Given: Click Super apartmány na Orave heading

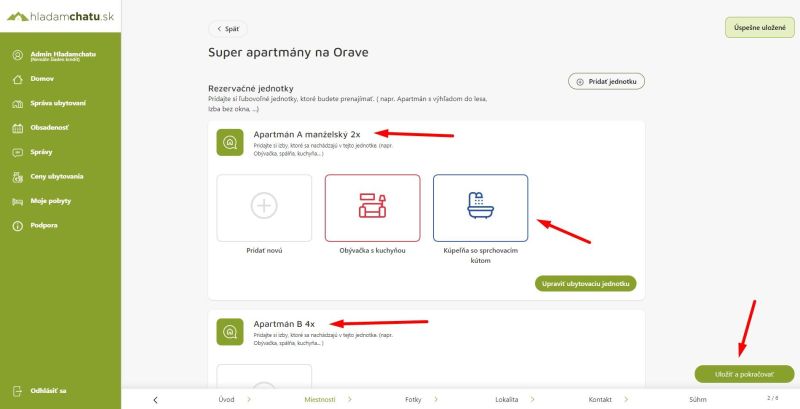Looking at the screenshot, I should coord(288,52).
